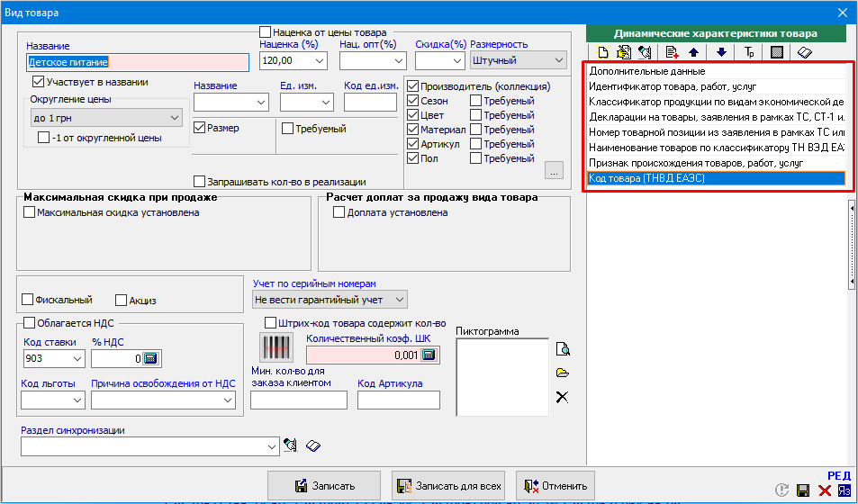Click the new characteristic blank-page icon

[604, 52]
